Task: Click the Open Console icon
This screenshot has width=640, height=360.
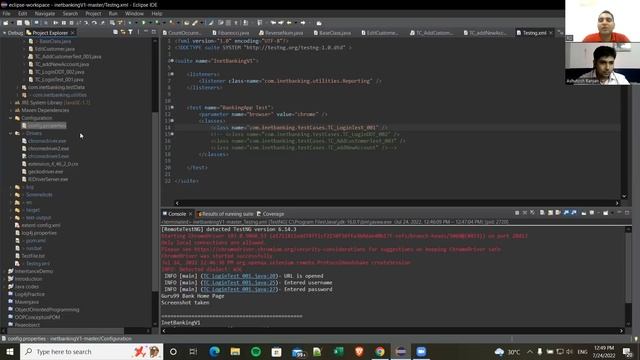Action: 606,213
